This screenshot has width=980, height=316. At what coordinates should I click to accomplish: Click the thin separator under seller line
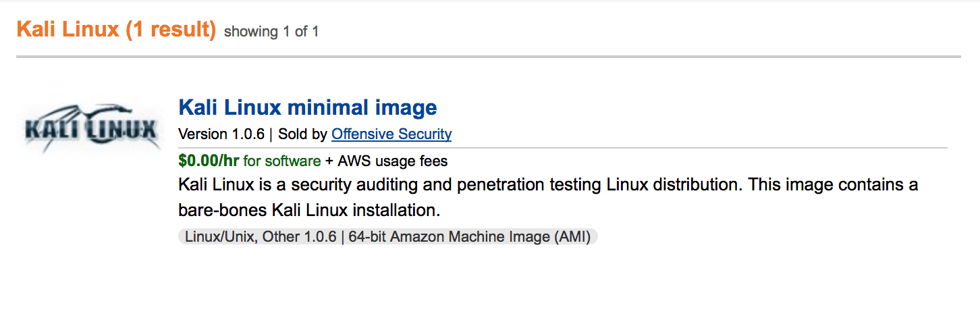563,147
